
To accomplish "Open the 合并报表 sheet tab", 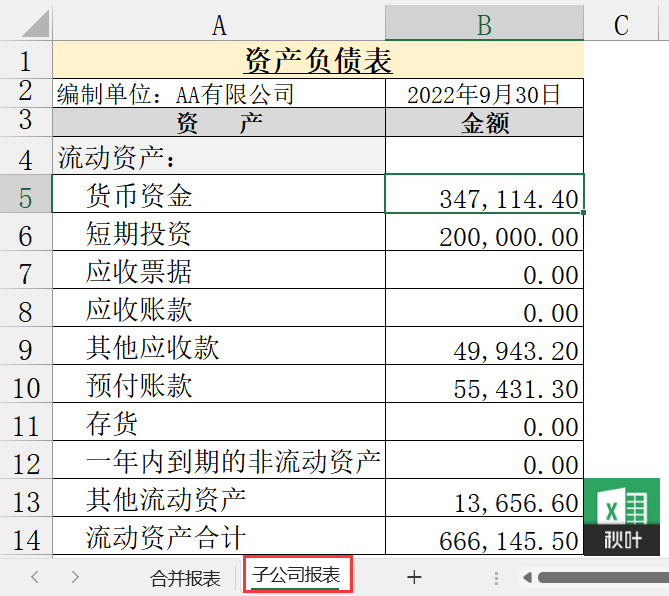I will [185, 579].
